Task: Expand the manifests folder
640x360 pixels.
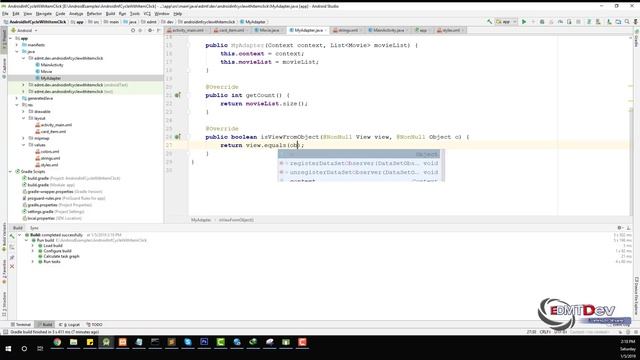Action: [17, 45]
